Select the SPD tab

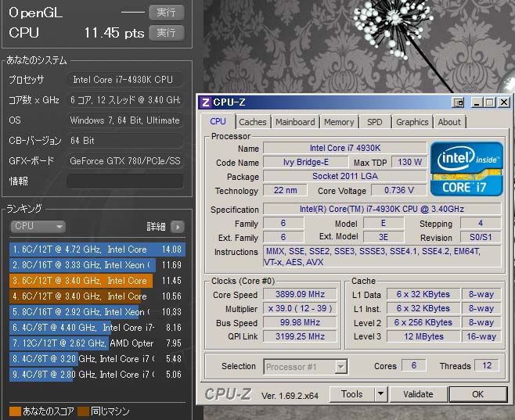coord(375,122)
